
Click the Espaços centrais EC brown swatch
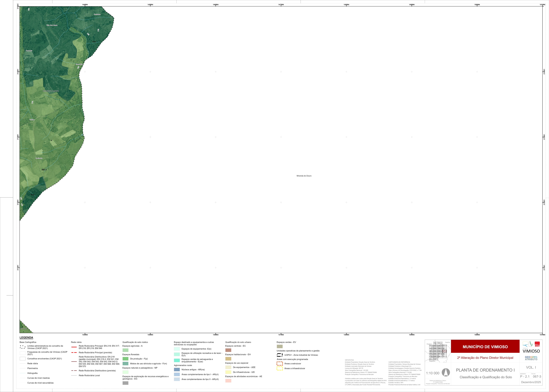[228, 350]
